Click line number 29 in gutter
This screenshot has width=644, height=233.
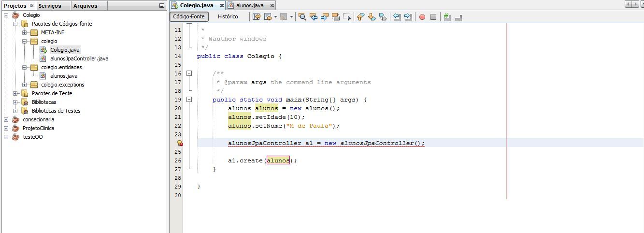[x=177, y=187]
